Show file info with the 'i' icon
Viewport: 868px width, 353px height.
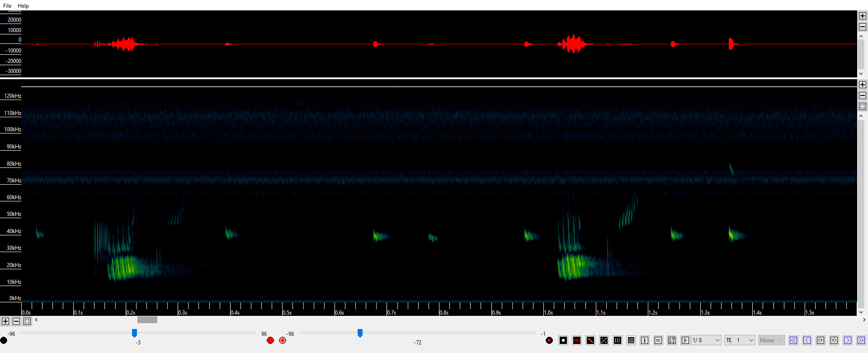point(645,340)
